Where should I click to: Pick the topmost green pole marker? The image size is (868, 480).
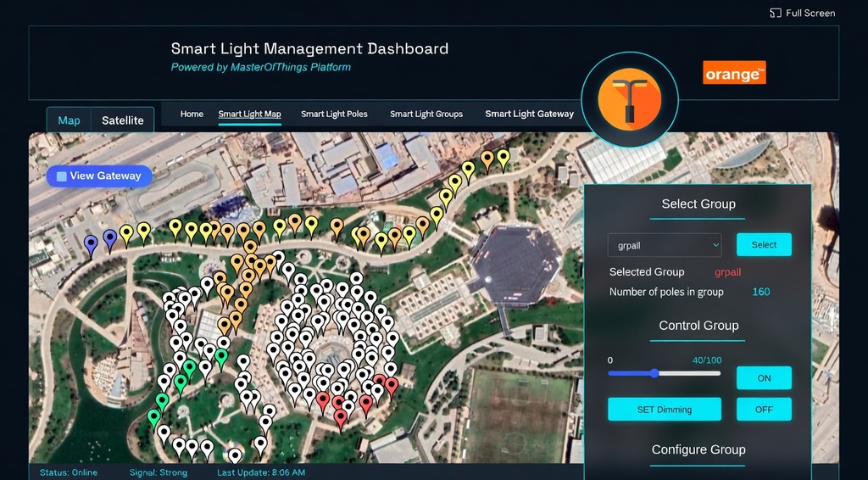pos(221,357)
